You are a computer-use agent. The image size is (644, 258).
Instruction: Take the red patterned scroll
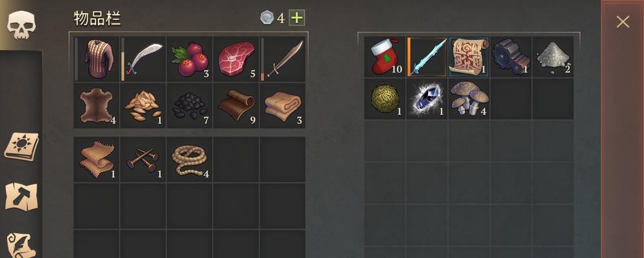[x=469, y=56]
